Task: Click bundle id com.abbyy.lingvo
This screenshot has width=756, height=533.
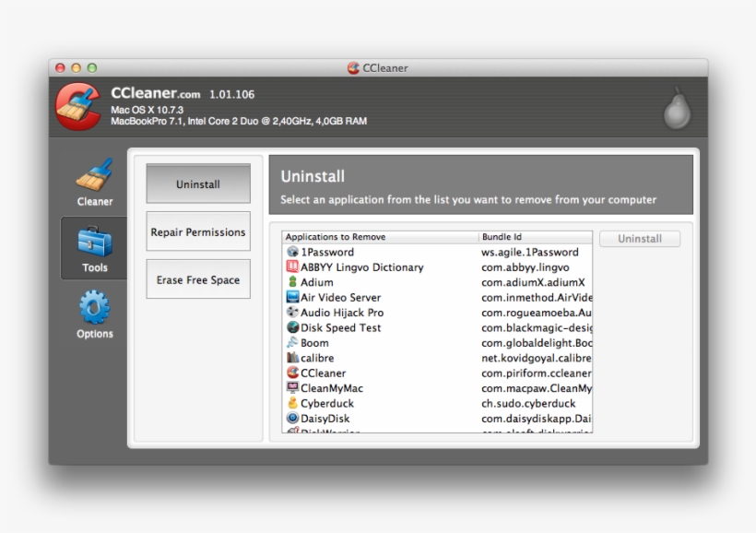Action: click(x=526, y=267)
